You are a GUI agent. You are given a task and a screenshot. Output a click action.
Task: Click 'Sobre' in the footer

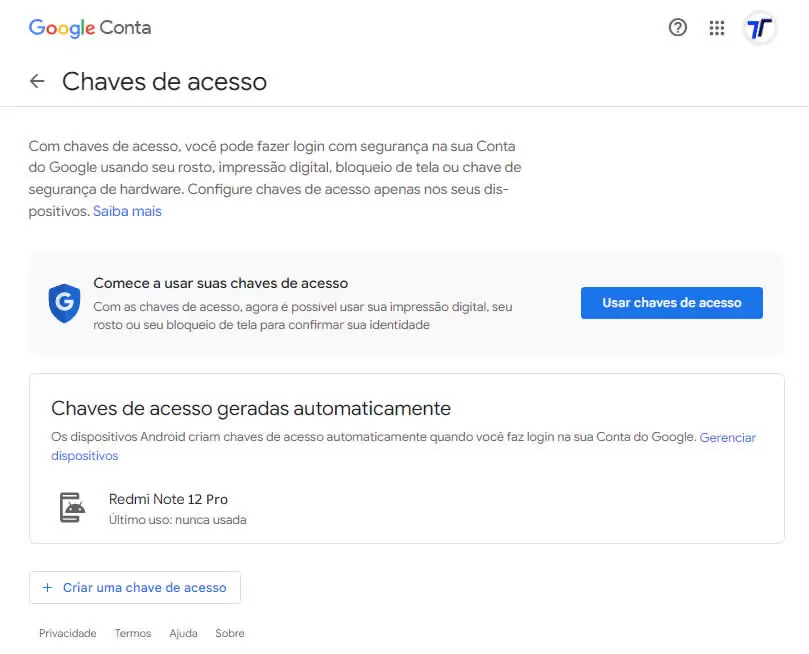(229, 633)
